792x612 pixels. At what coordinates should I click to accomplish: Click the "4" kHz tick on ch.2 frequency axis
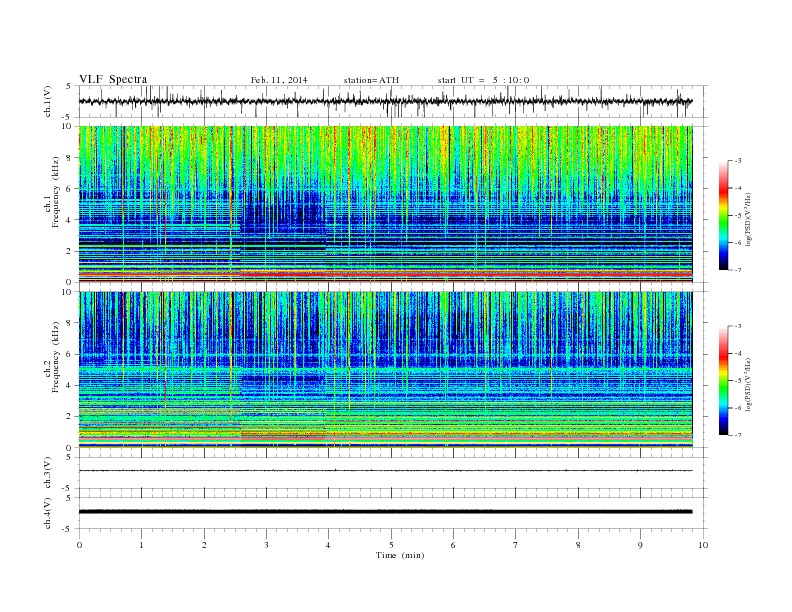coord(70,385)
